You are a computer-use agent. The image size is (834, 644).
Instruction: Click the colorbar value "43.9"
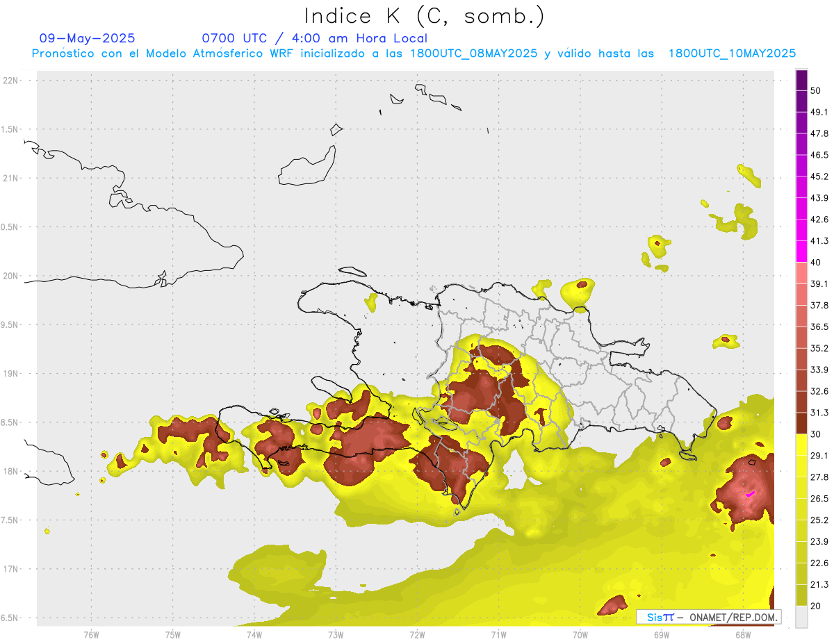[x=819, y=198]
